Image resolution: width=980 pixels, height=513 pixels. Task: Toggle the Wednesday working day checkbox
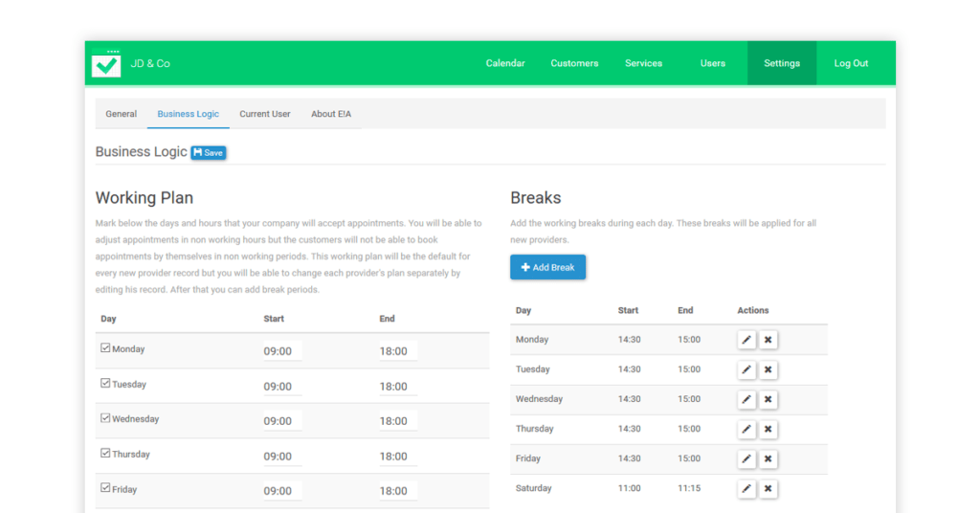pos(105,418)
